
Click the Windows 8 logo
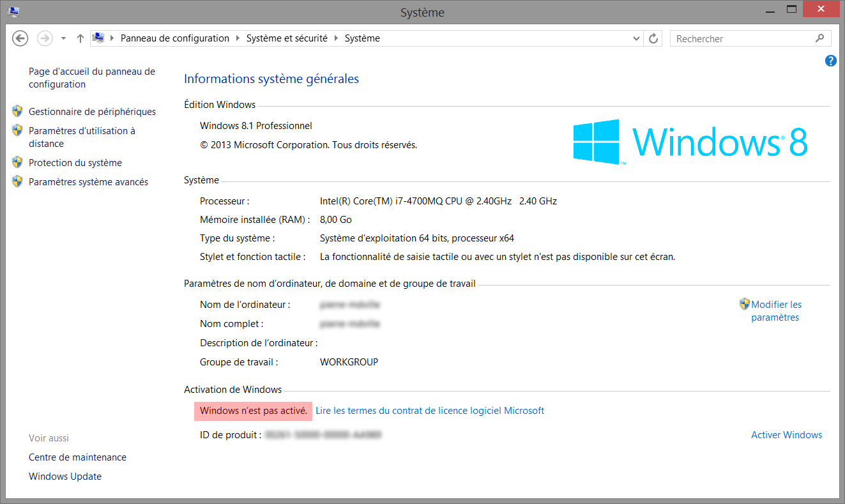tap(690, 142)
